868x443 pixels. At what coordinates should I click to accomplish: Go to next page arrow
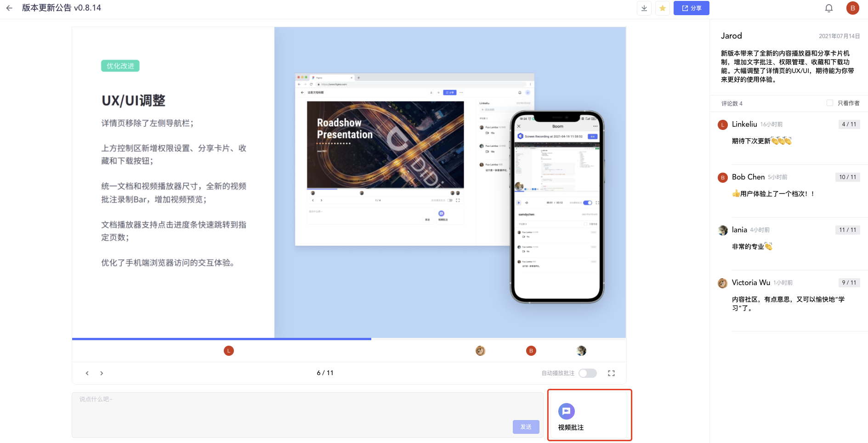[102, 373]
